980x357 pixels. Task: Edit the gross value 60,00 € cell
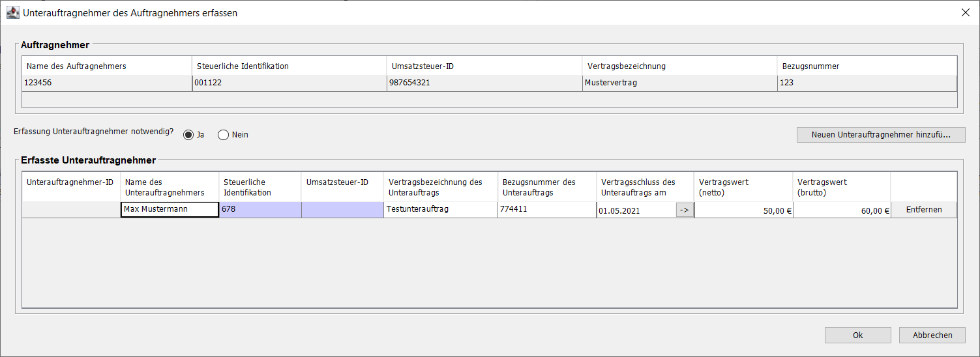click(x=842, y=210)
